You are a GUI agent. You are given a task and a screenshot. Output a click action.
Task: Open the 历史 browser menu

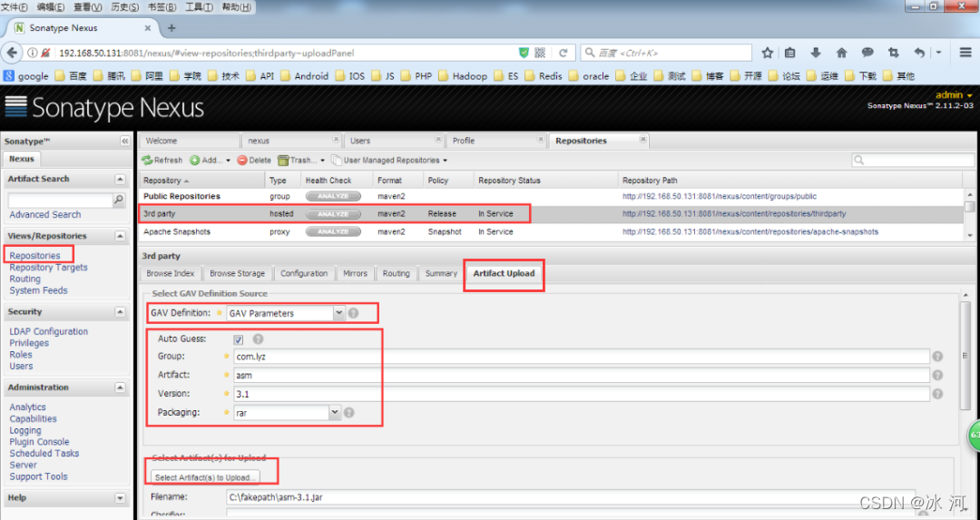coord(125,7)
